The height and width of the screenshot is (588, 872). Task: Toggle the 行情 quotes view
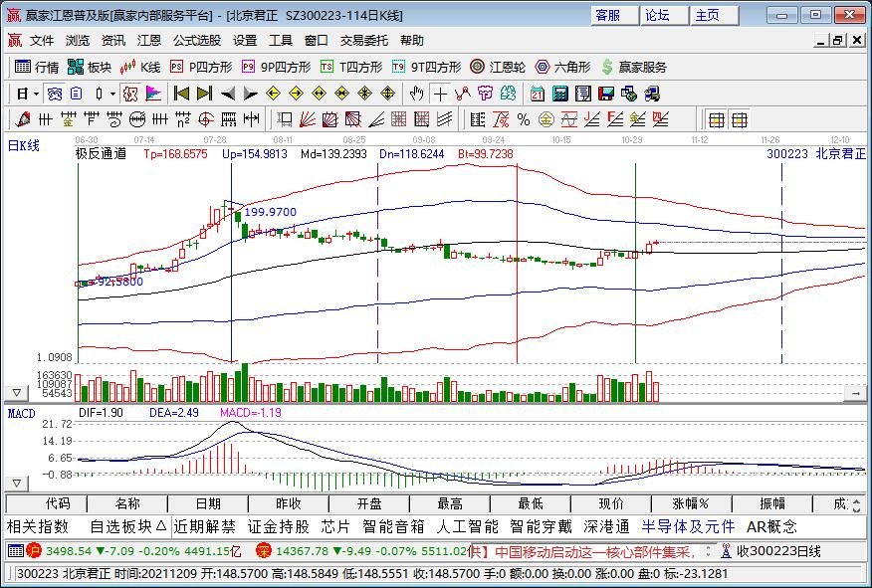click(x=37, y=68)
